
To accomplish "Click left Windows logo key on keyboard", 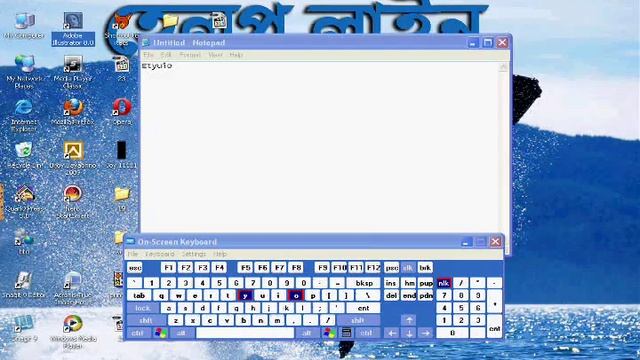I will 160,333.
